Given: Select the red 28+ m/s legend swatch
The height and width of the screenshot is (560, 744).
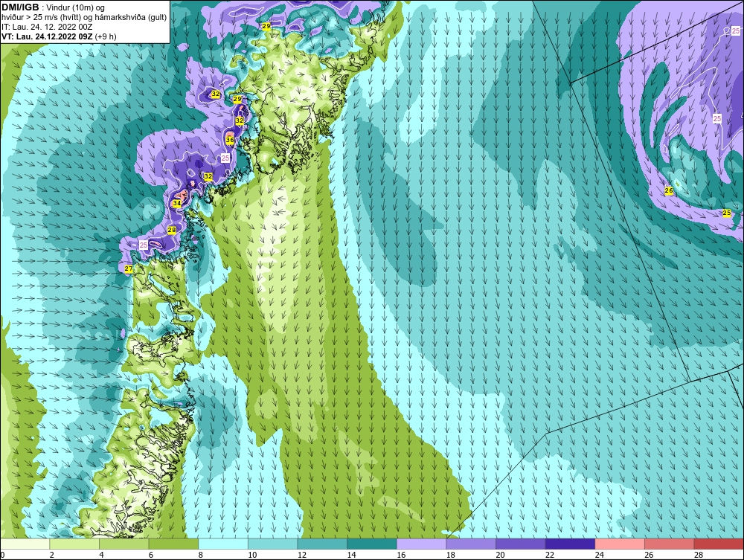Looking at the screenshot, I should [719, 544].
